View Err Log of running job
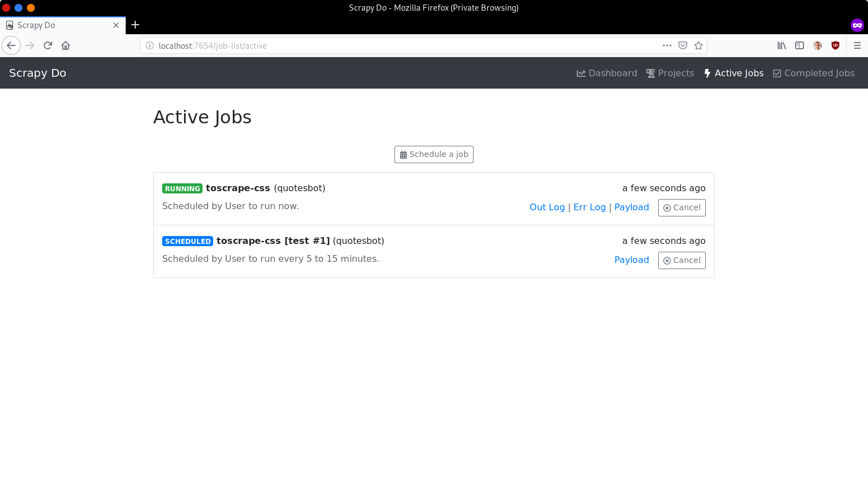The image size is (868, 499). (590, 207)
